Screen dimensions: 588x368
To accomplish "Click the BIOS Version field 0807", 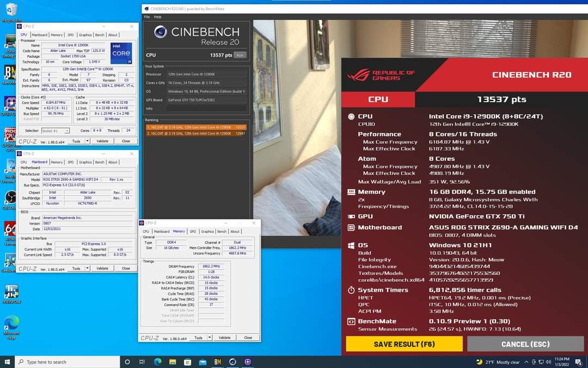I will [88, 223].
